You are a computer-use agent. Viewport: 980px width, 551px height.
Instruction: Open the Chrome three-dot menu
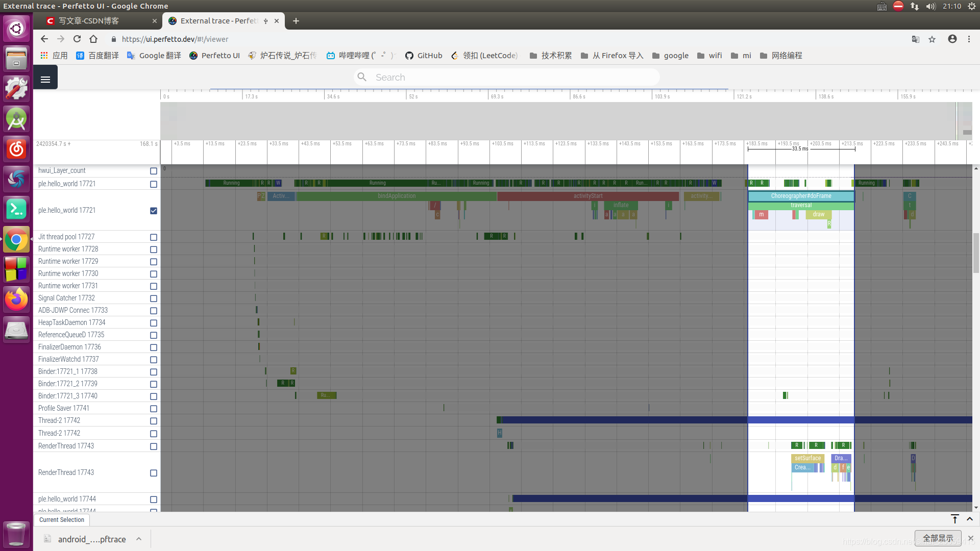tap(969, 39)
